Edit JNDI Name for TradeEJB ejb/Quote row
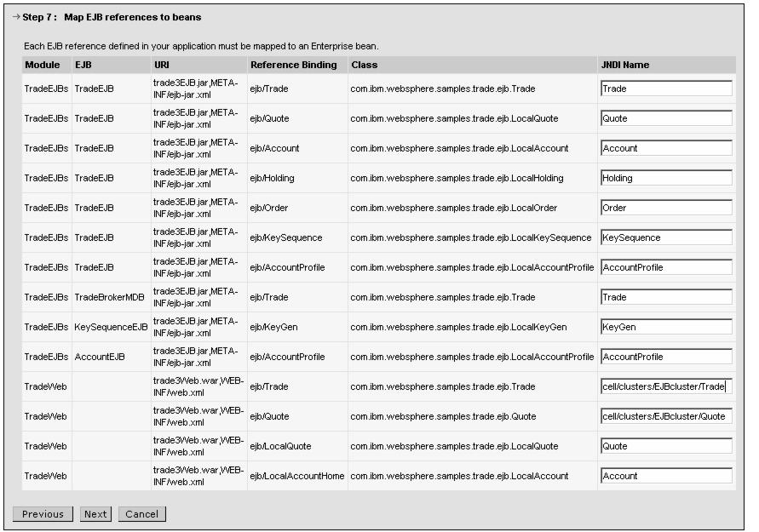 (666, 118)
